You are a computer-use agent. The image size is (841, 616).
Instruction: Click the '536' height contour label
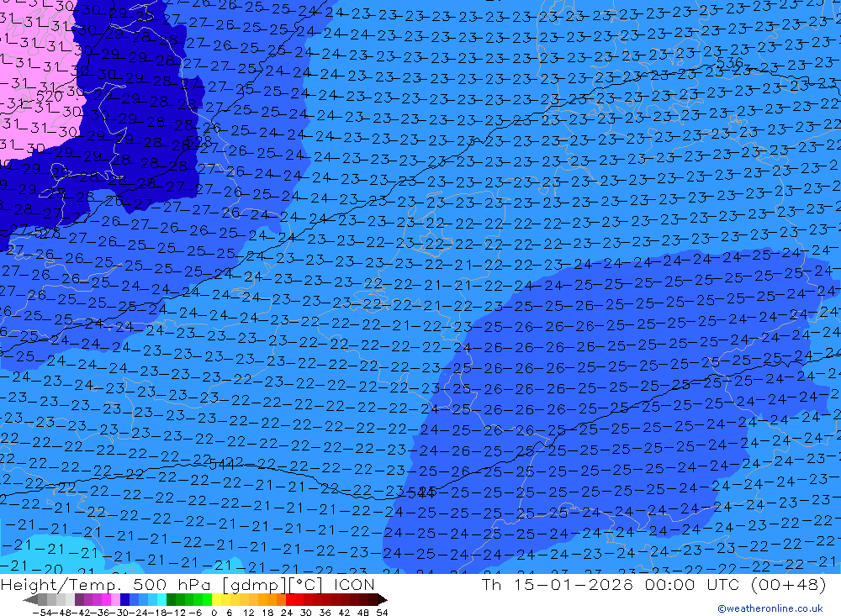point(729,63)
